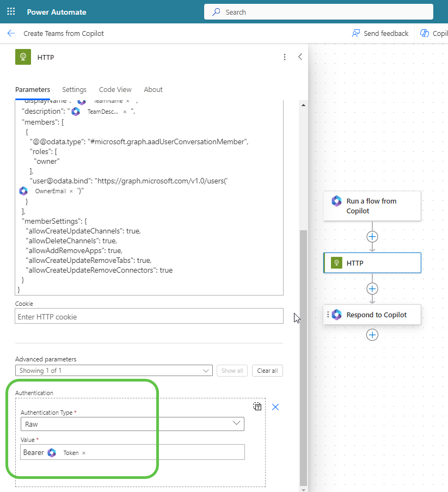Switch to the Settings tab
The width and height of the screenshot is (448, 492).
[x=74, y=89]
